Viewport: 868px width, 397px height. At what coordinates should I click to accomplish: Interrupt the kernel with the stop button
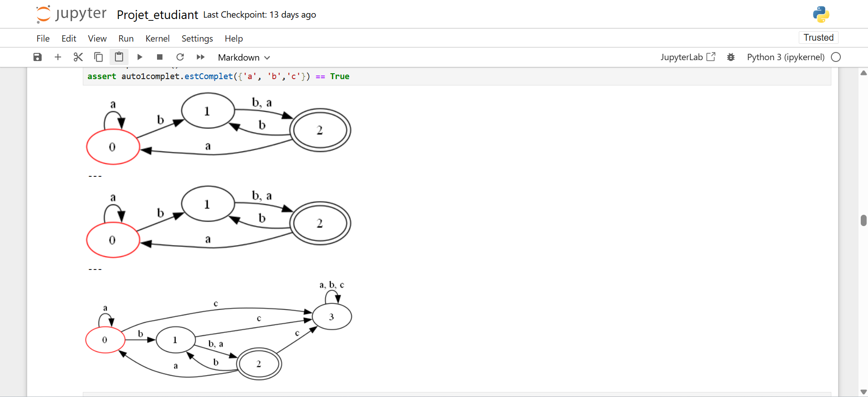160,57
